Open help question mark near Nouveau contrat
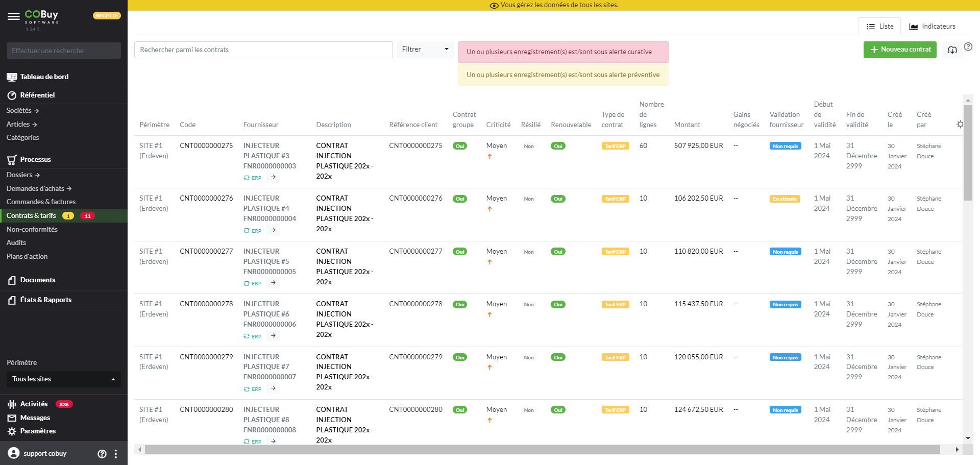The height and width of the screenshot is (465, 980). pyautogui.click(x=968, y=47)
